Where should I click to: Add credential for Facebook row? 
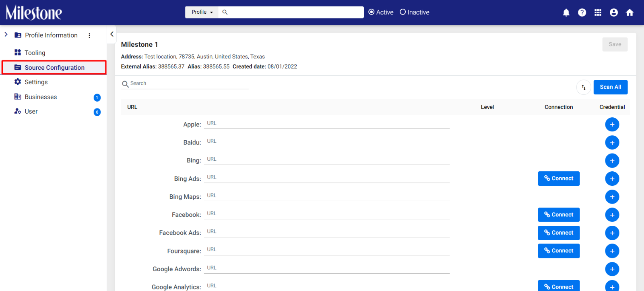[x=612, y=215]
